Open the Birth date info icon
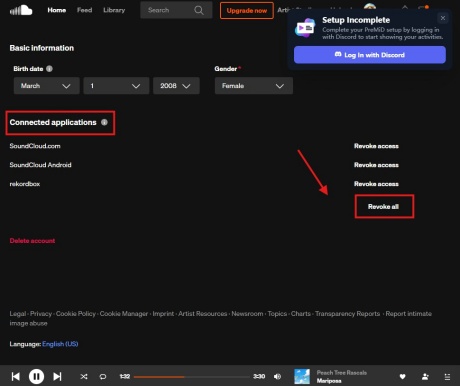Viewport: 460px width, 386px height. (x=49, y=69)
